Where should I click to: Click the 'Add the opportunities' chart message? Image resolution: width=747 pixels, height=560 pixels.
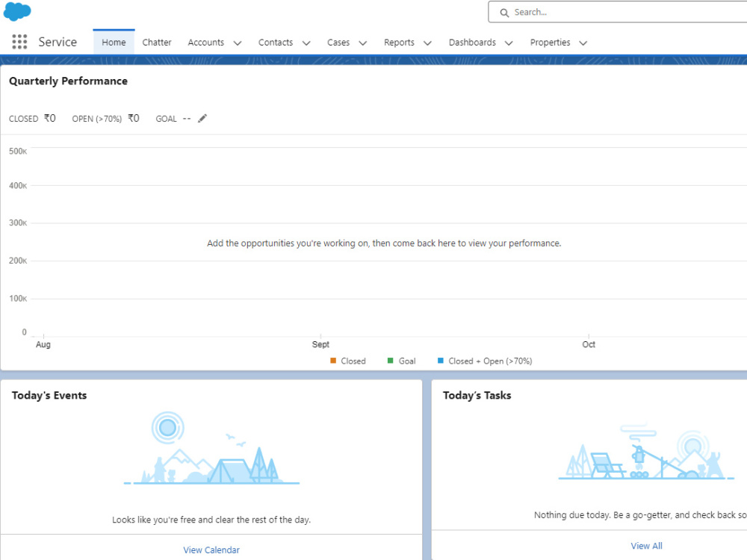click(384, 243)
